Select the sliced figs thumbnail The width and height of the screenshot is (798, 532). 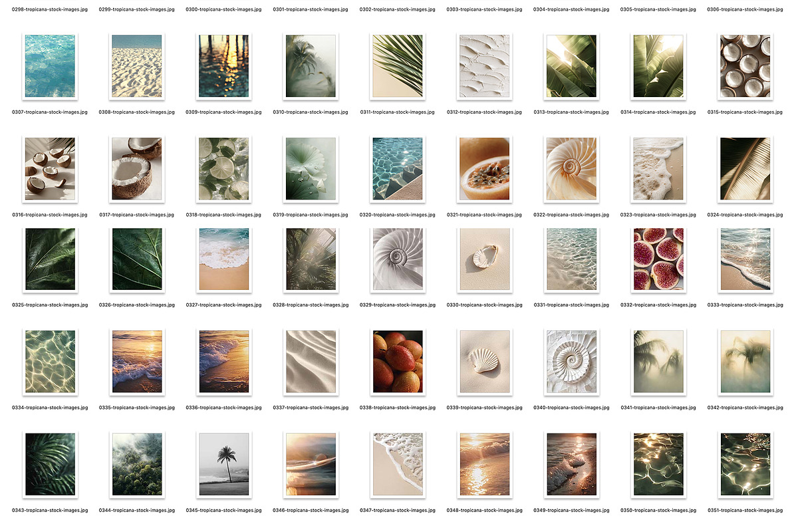(x=658, y=259)
